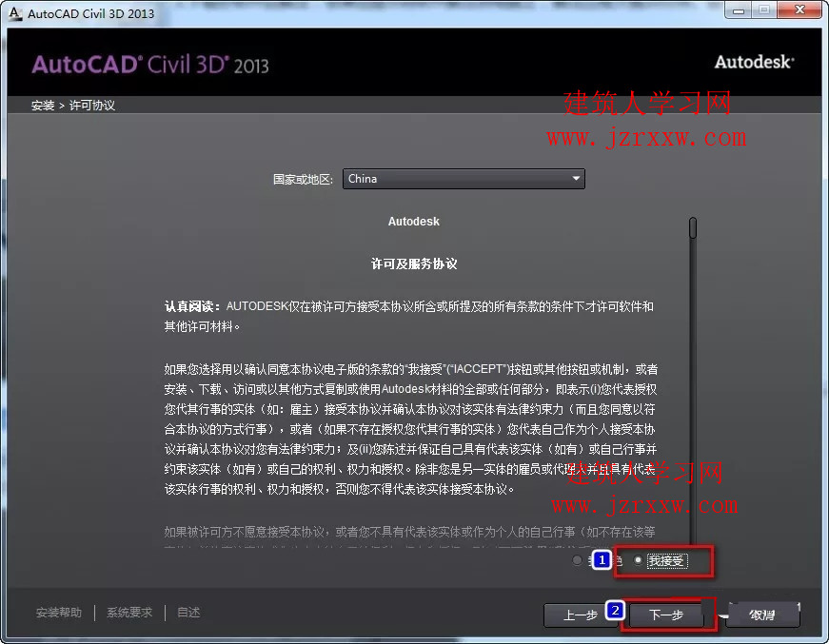Click the 安装 breadcrumb text
Image resolution: width=829 pixels, height=644 pixels.
[x=43, y=106]
